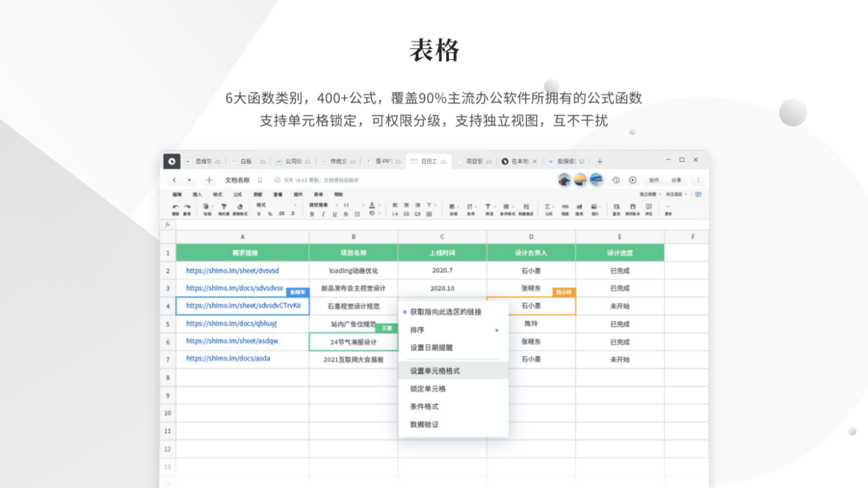Open the text color picker
The image size is (868, 488).
coord(371,204)
